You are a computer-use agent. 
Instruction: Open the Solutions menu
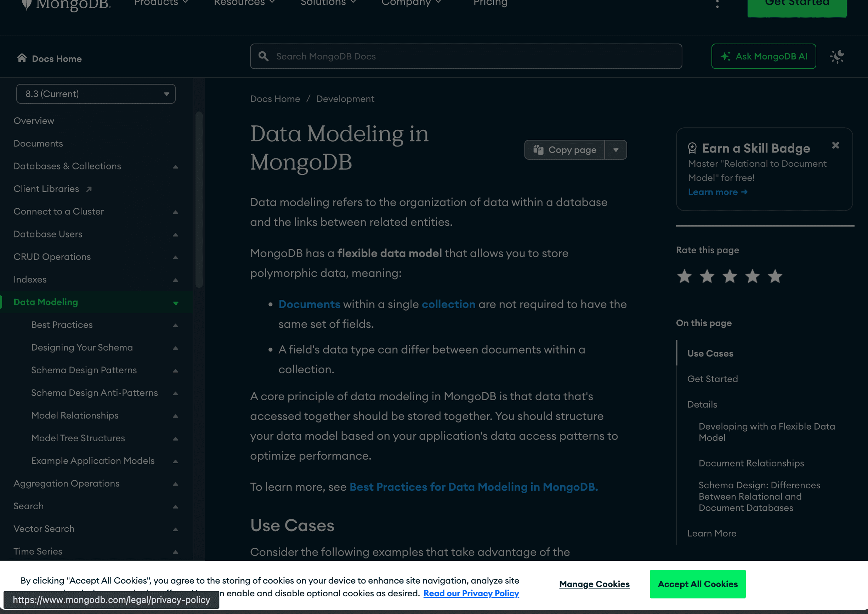(328, 3)
